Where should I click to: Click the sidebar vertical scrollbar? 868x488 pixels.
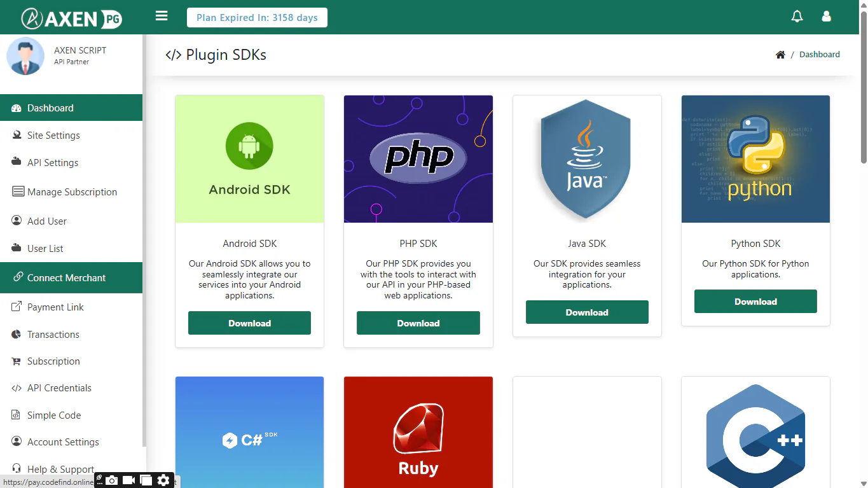[x=144, y=242]
